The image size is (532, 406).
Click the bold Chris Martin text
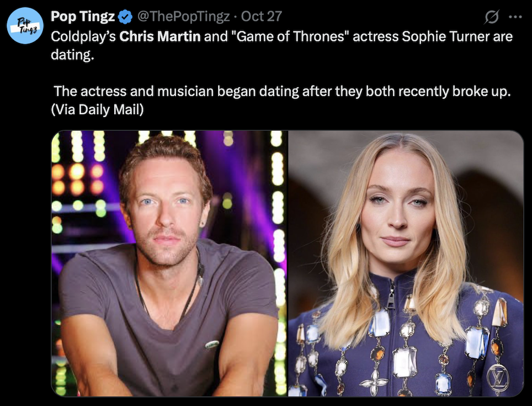click(160, 36)
